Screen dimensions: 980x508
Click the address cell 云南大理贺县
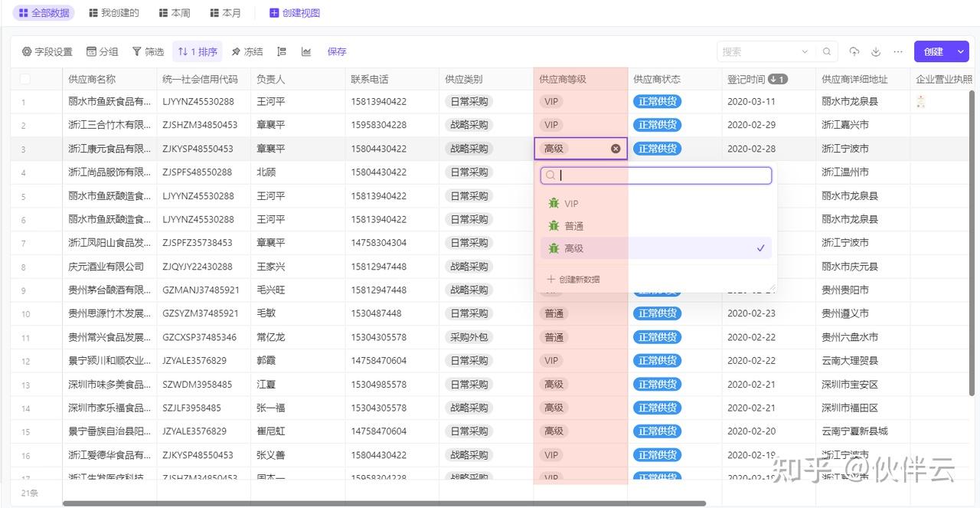pyautogui.click(x=850, y=361)
